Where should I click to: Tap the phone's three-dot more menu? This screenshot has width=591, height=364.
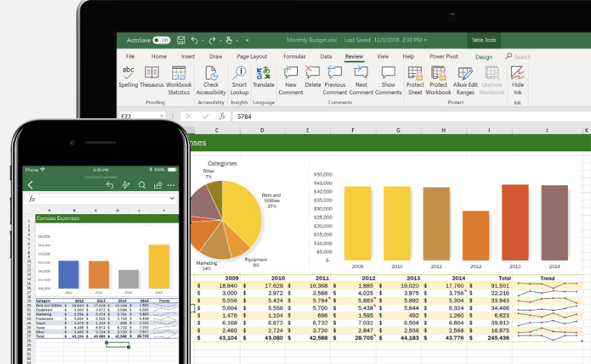[x=171, y=185]
